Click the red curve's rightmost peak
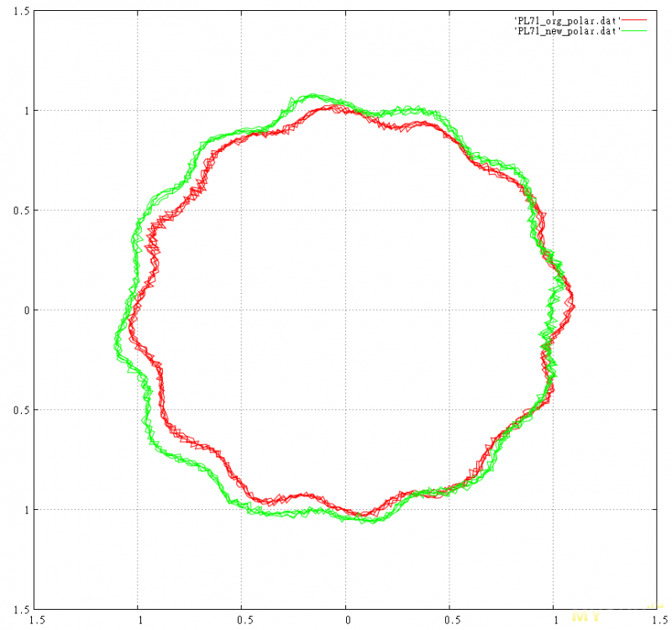Viewport: 672px width, 630px height. tap(574, 306)
